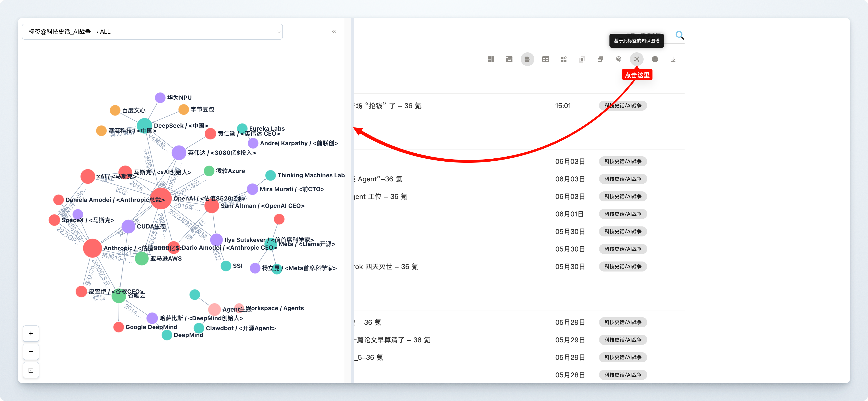Viewport: 868px width, 401px height.
Task: Click the tag beside the Agent”–36 氪 row
Action: (x=623, y=179)
